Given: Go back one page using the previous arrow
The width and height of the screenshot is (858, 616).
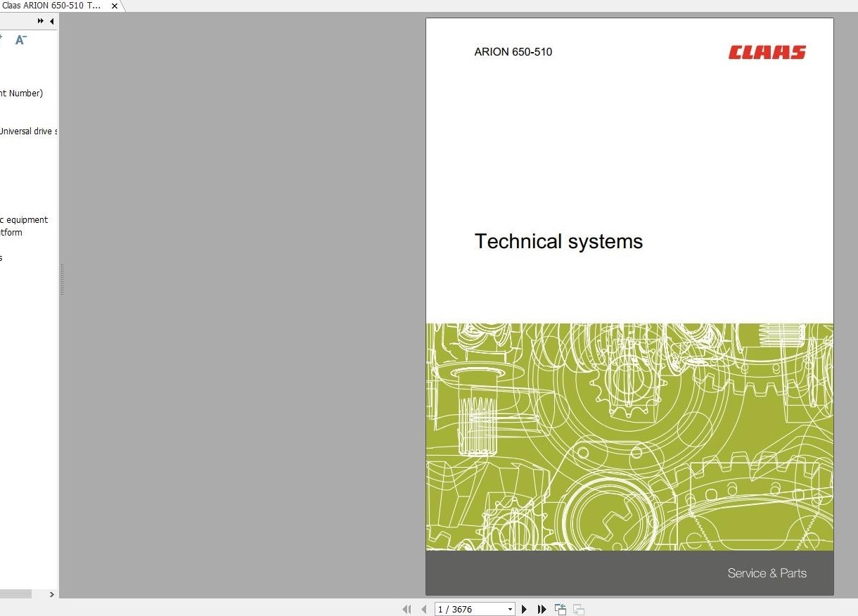Looking at the screenshot, I should coord(423,609).
